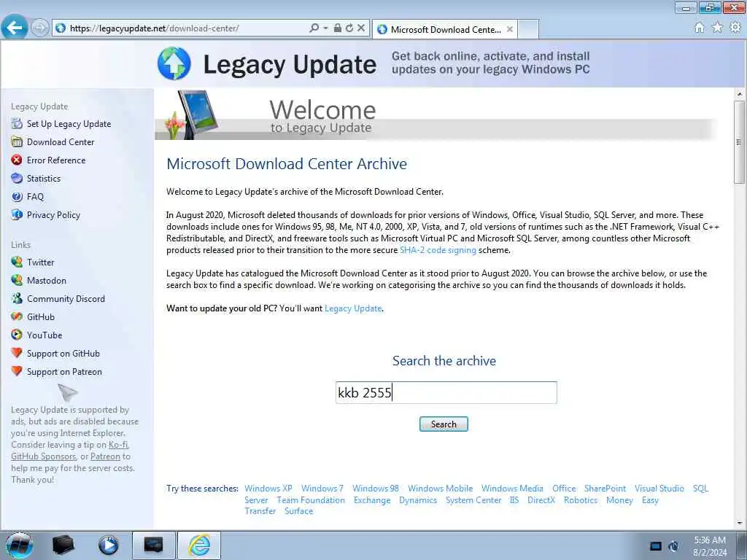Viewport: 747px width, 560px height.
Task: Open the Mastodon sidebar link
Action: coord(47,281)
